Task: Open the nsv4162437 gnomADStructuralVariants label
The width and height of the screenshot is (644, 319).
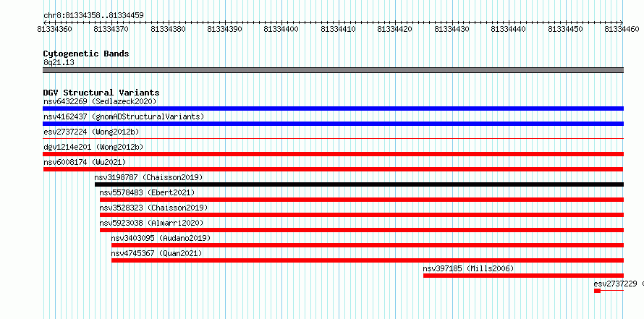Action: point(124,116)
